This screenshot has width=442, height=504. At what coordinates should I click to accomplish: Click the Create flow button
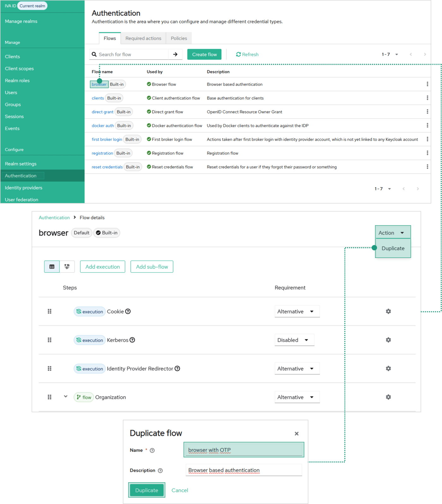tap(204, 54)
